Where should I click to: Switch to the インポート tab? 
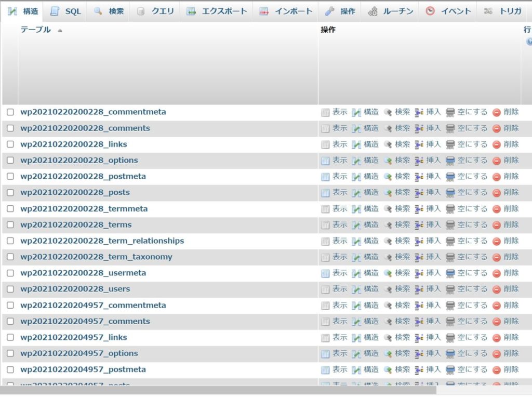(286, 11)
